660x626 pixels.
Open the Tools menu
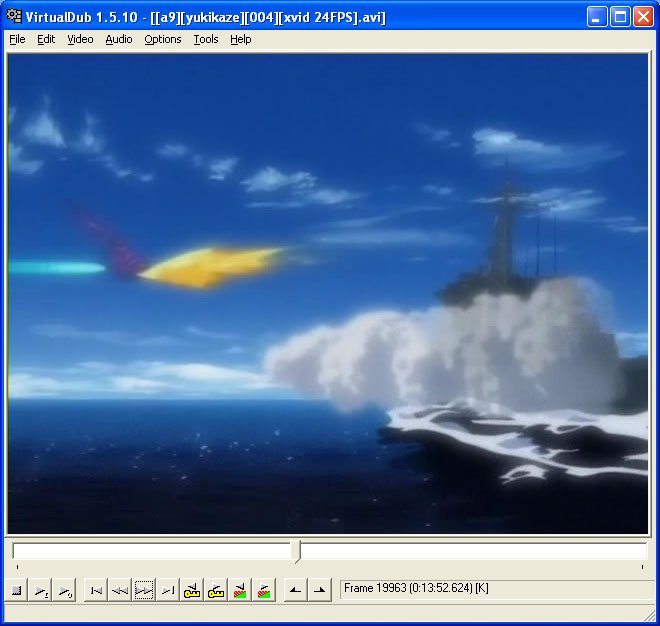[206, 39]
